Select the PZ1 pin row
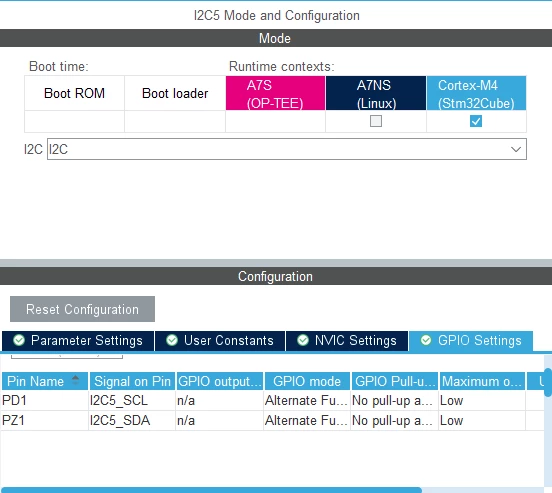552x493 pixels. [272, 420]
